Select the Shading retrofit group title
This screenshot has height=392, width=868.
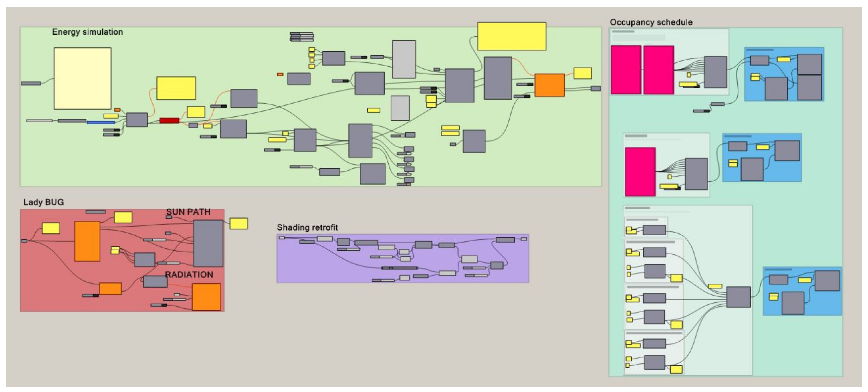307,227
